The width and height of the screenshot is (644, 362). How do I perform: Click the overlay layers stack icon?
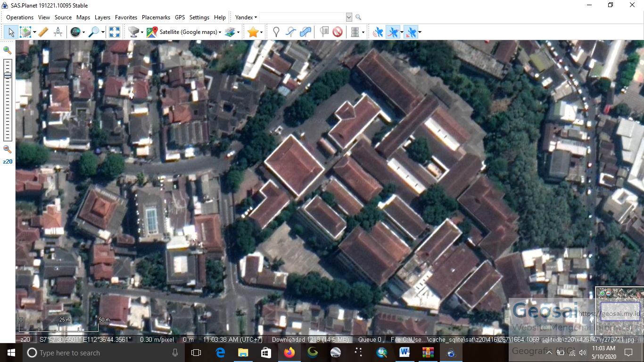[x=230, y=32]
